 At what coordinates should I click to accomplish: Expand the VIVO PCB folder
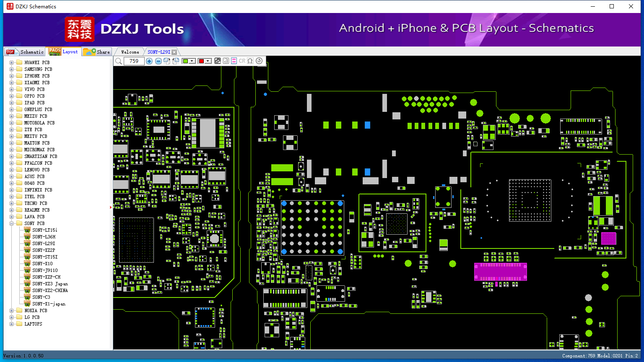click(12, 89)
